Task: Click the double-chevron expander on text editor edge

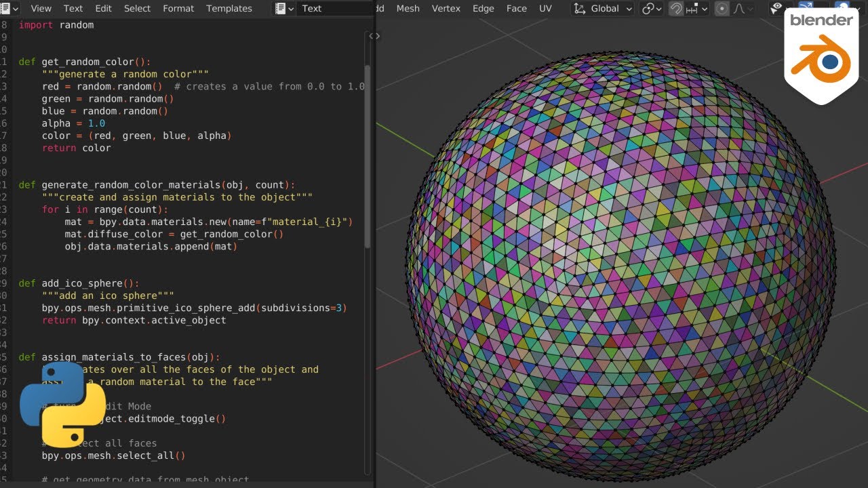Action: click(x=374, y=36)
